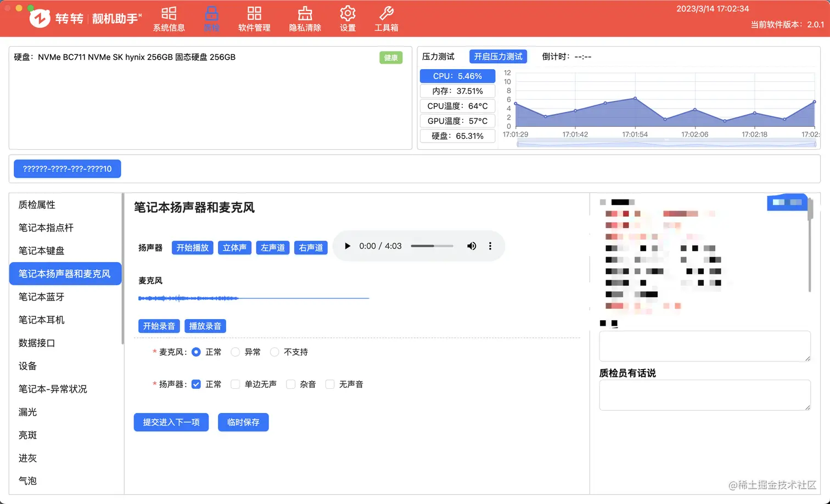Screen dimensions: 830x504
Task: Open 软件管理 from the toolbar
Action: 254,18
